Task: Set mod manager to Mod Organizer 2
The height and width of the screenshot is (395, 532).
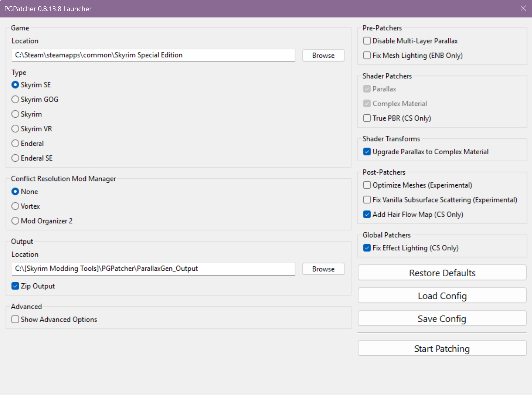Action: pyautogui.click(x=15, y=221)
